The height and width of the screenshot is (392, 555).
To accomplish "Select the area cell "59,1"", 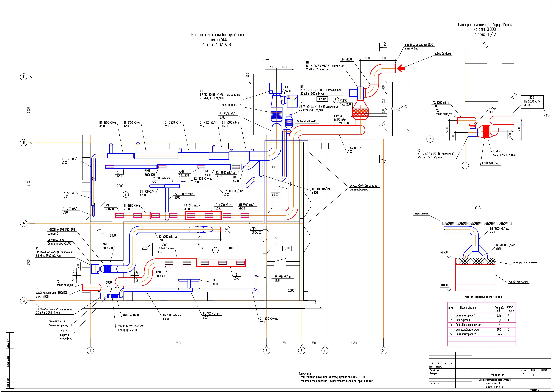I will coord(499,320).
